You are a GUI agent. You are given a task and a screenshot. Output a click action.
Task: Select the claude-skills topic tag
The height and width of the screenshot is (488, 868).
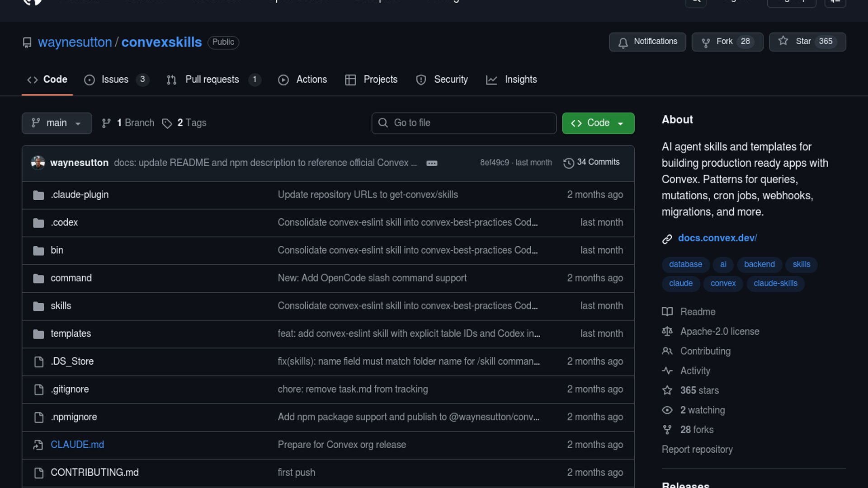click(775, 283)
